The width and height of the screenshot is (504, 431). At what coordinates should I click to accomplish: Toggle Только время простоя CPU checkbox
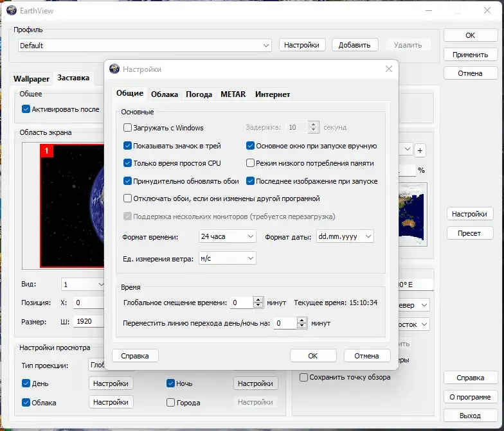[127, 163]
